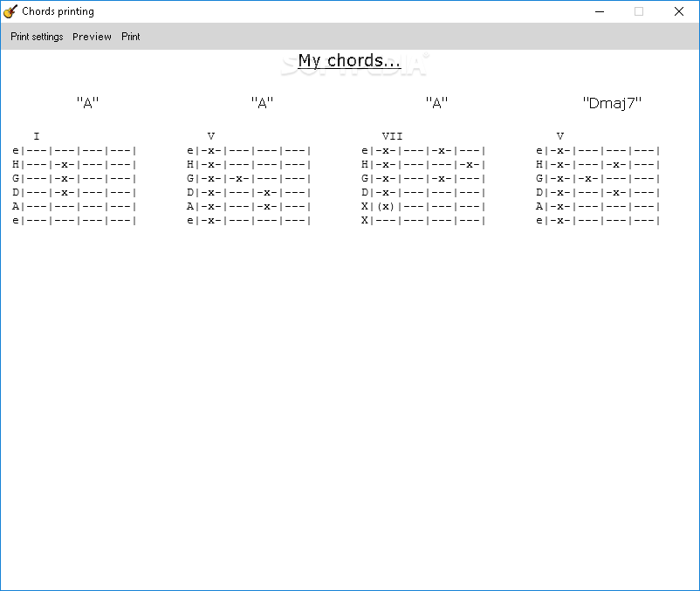Click the disabled maximize button
Screen dimensions: 700x591
639,11
